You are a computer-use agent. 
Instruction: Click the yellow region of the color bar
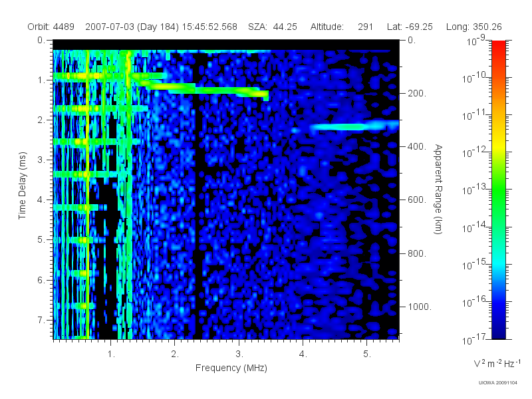pyautogui.click(x=498, y=146)
